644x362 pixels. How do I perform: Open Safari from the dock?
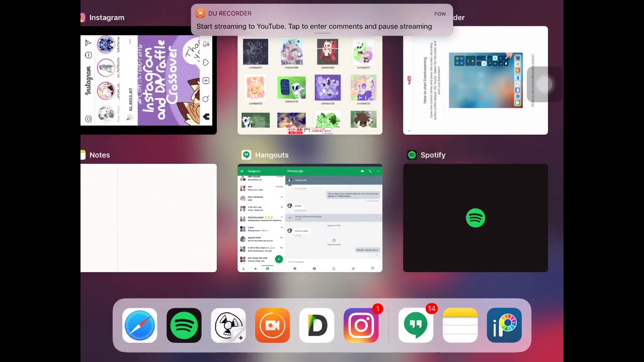coord(139,326)
